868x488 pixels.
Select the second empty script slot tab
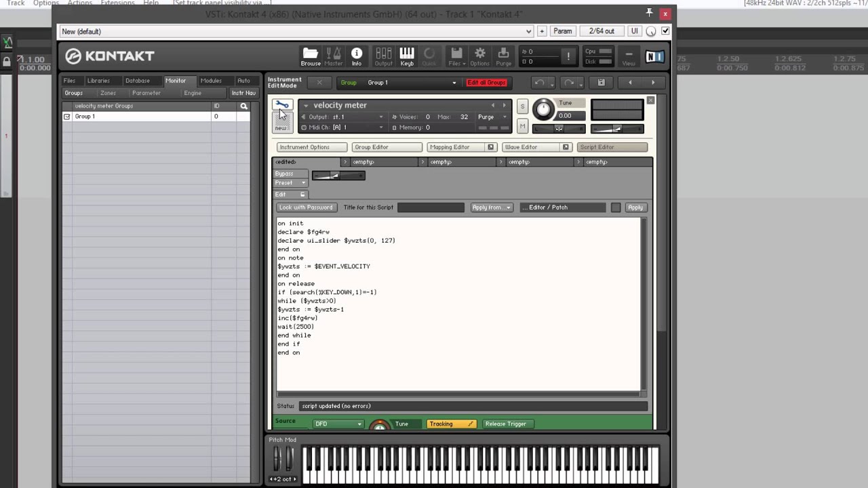tap(461, 162)
